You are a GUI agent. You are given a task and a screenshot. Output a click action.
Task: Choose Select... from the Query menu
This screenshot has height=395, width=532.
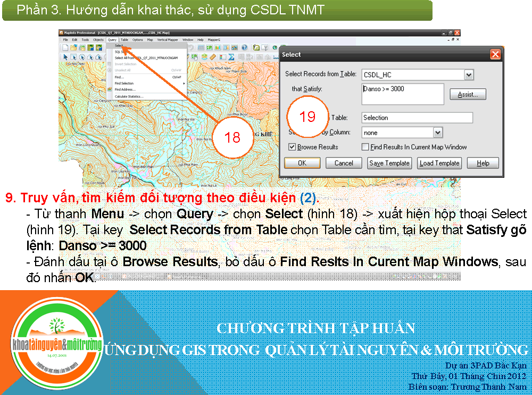tap(147, 45)
